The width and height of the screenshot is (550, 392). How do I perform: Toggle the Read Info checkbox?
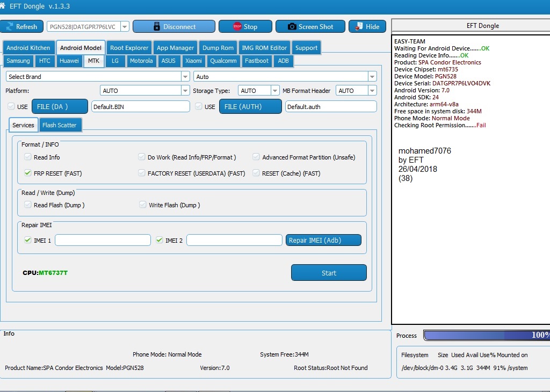point(28,157)
